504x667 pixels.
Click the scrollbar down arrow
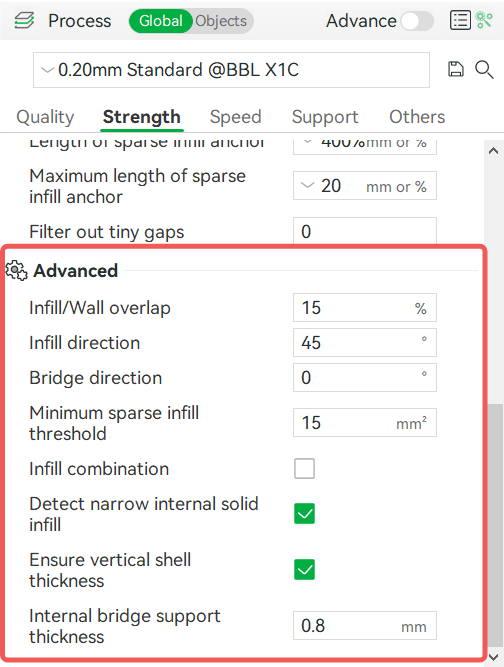coord(493,656)
